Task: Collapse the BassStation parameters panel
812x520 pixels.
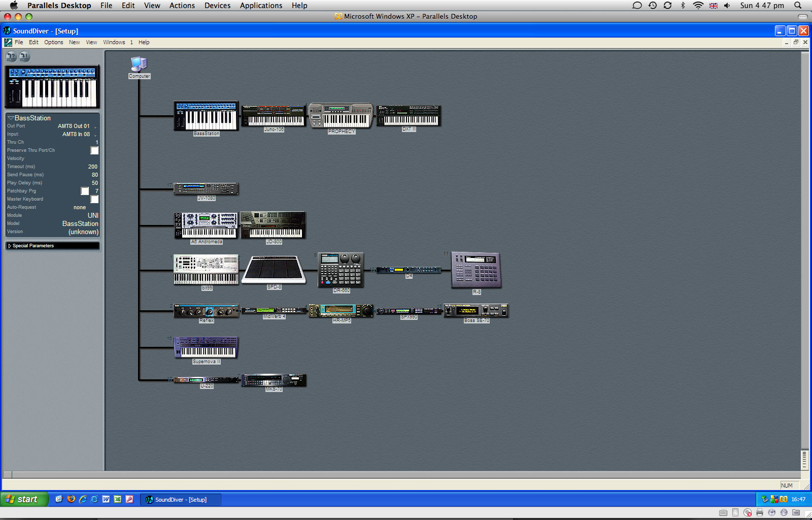Action: coord(10,118)
